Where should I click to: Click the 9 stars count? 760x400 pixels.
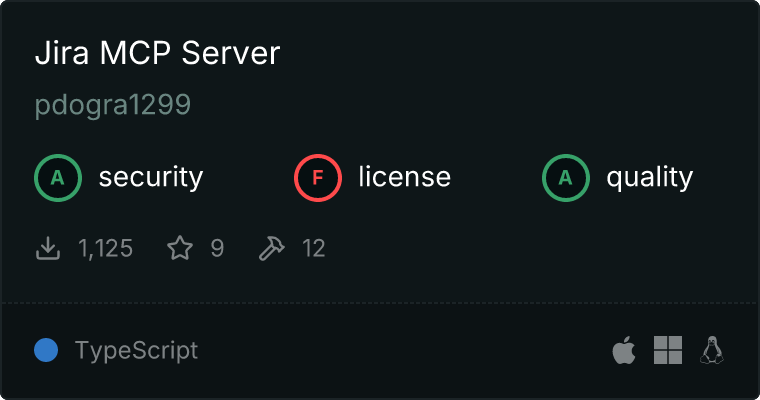[217, 248]
